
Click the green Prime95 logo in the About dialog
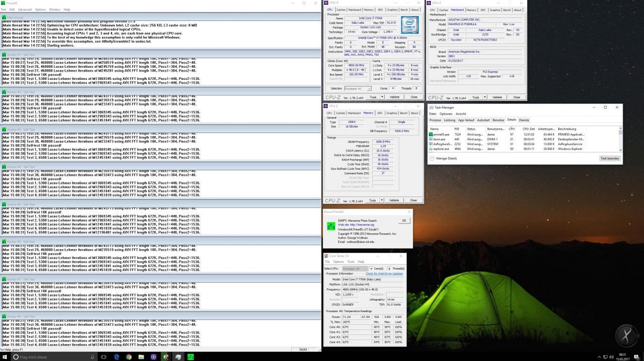point(331,226)
